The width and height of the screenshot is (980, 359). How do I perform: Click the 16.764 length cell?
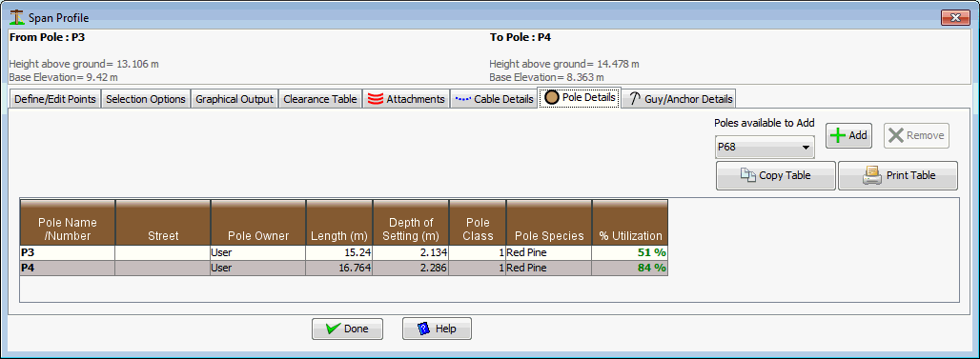[339, 268]
